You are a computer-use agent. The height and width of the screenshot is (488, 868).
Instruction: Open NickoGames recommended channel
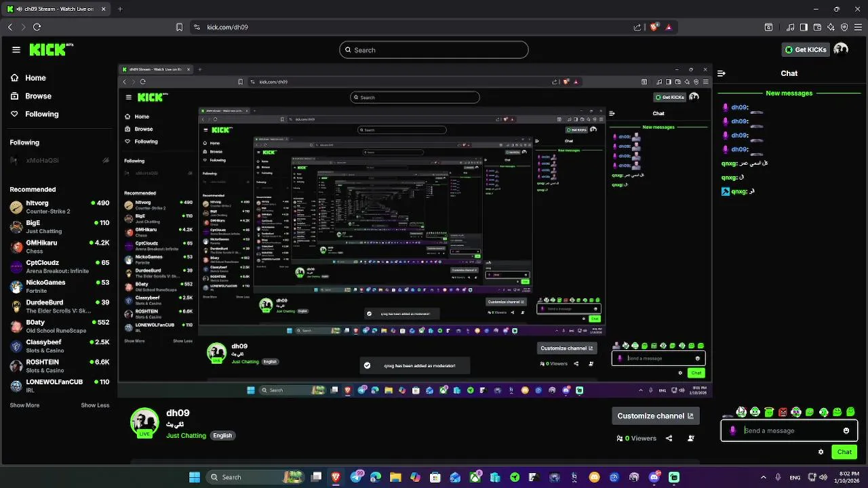click(x=60, y=286)
